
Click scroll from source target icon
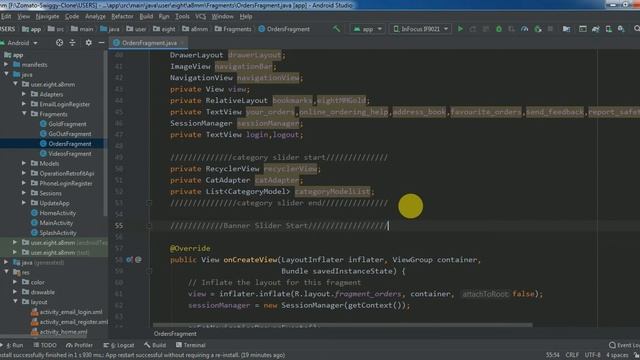tap(60, 42)
